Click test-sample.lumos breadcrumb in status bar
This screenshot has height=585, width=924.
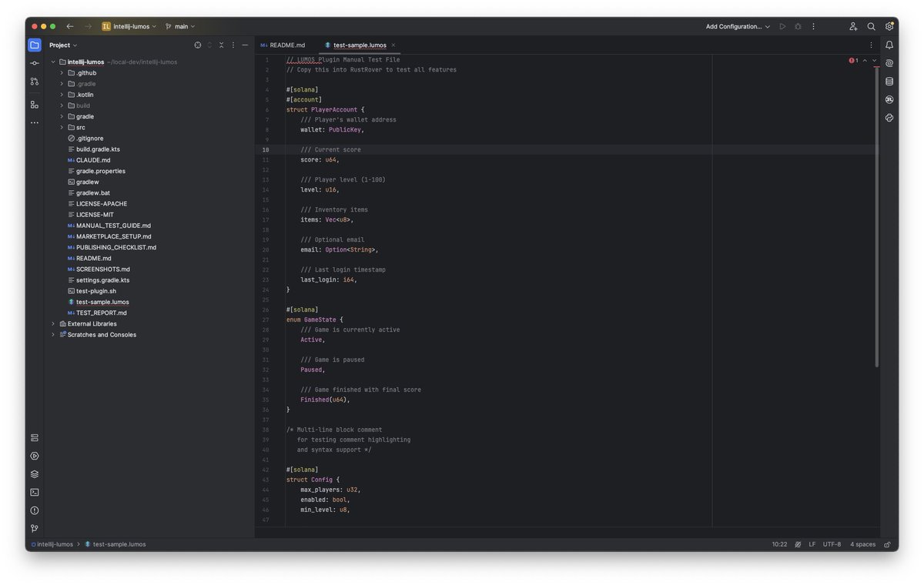[x=115, y=544]
